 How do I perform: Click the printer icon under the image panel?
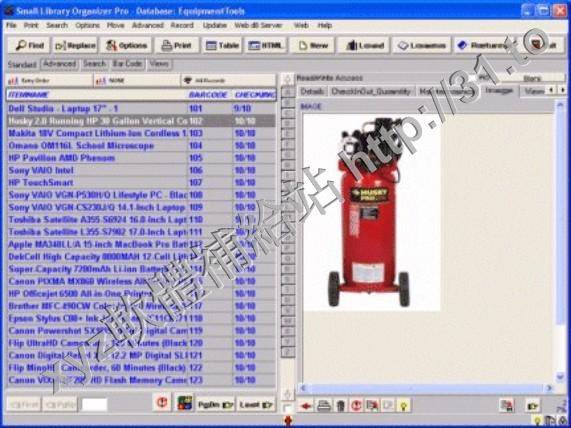click(324, 405)
